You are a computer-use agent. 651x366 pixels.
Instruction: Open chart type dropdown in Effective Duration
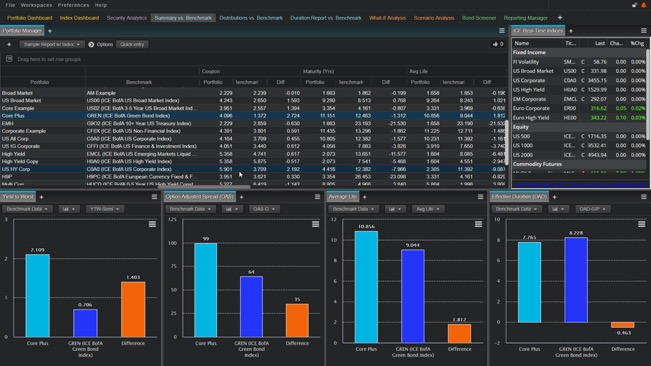pyautogui.click(x=558, y=209)
